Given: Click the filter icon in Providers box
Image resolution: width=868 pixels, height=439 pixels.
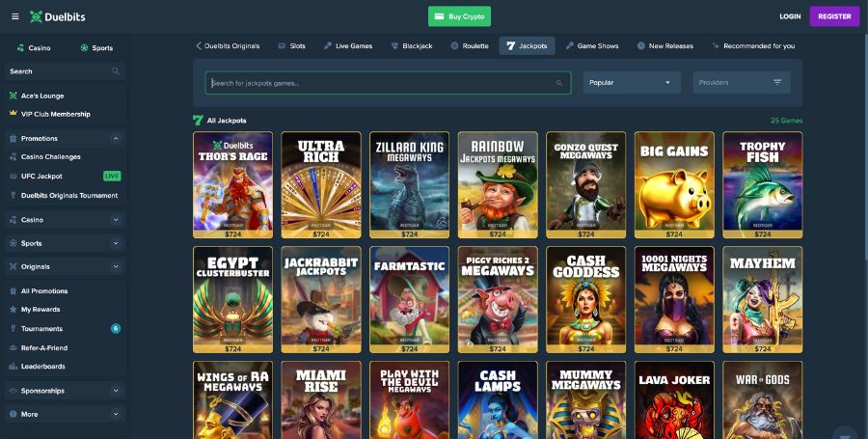Looking at the screenshot, I should [777, 83].
